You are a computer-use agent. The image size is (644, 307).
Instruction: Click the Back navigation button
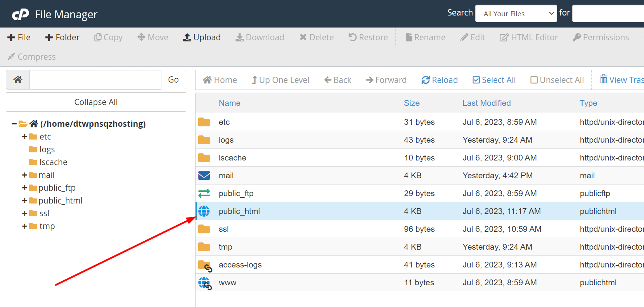click(338, 80)
